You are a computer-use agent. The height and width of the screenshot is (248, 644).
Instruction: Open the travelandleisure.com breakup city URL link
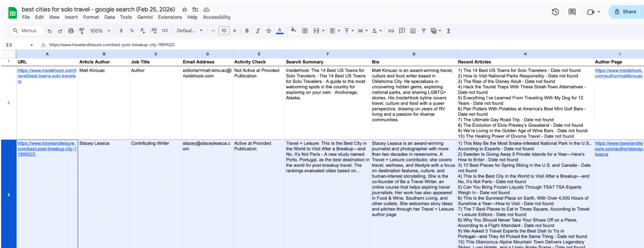47,149
